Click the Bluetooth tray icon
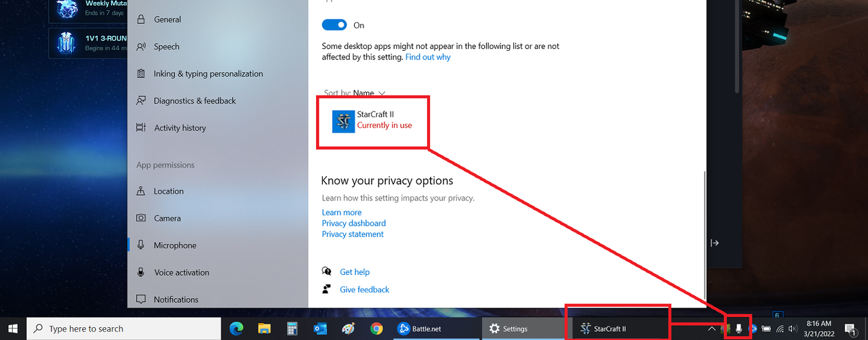The width and height of the screenshot is (868, 340). tap(752, 328)
